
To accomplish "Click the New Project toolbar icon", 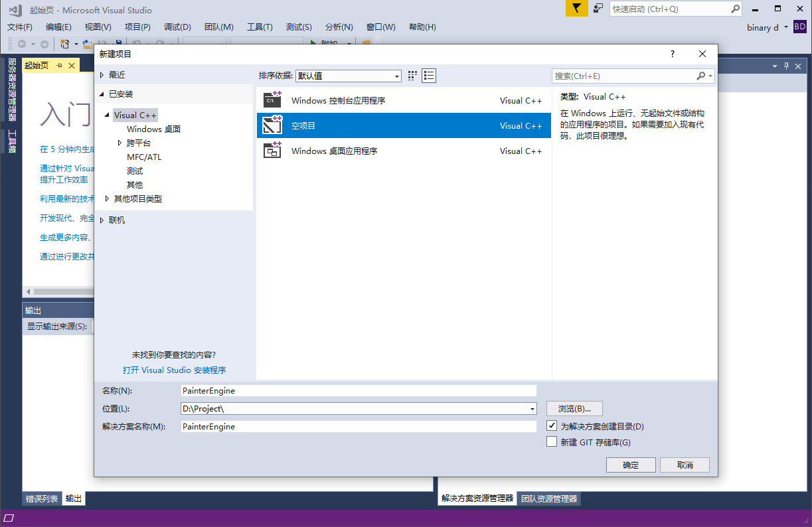I will coord(65,44).
